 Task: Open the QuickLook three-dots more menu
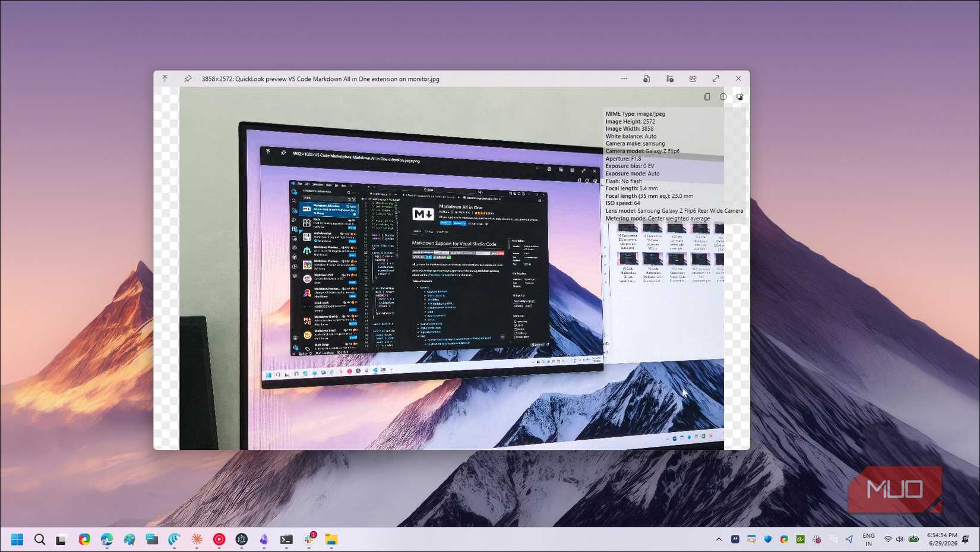(624, 78)
